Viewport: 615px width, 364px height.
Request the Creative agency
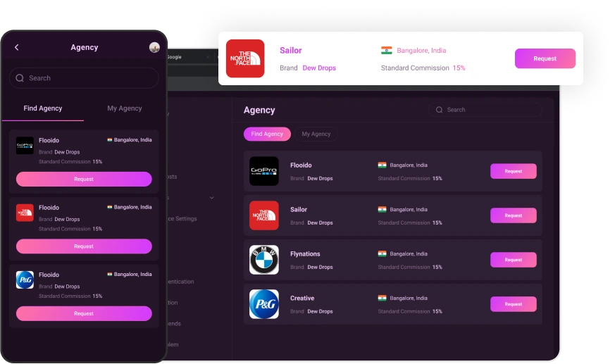[514, 304]
